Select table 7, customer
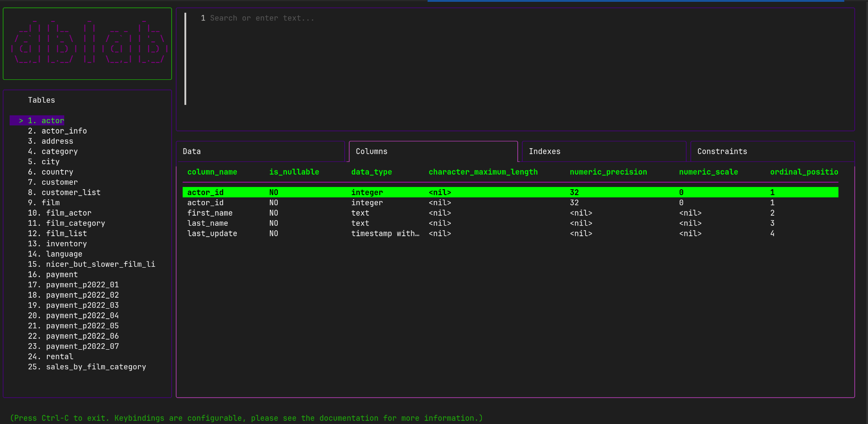Screen dimensions: 868x424 [53, 182]
